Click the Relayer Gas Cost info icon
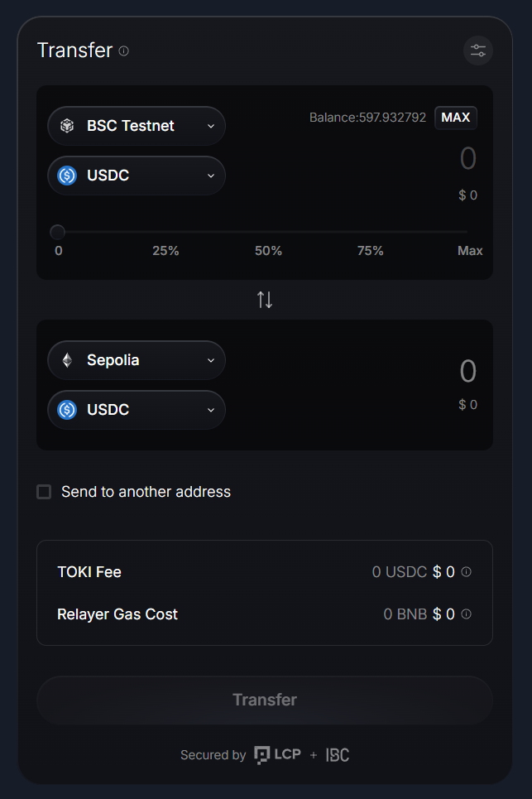532x799 pixels. [x=467, y=614]
